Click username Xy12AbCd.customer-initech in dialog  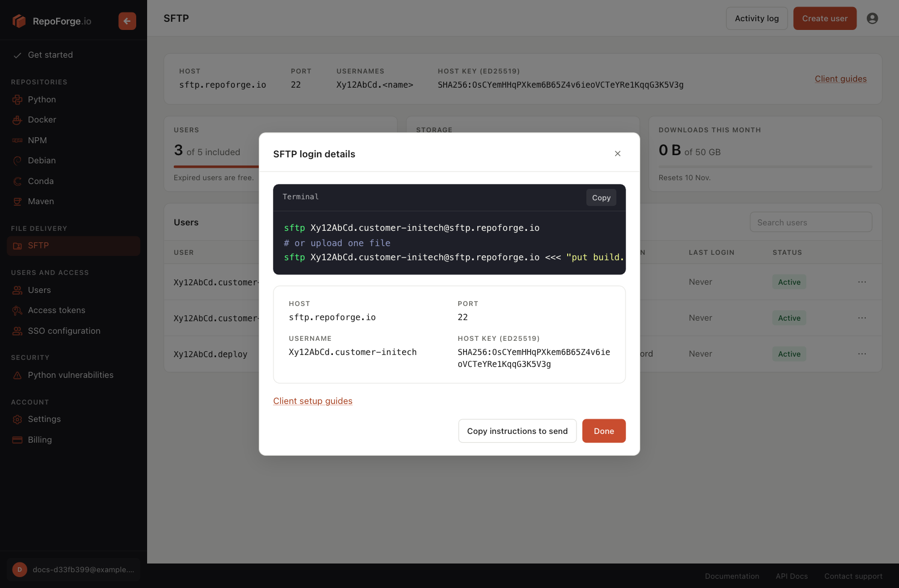point(353,352)
